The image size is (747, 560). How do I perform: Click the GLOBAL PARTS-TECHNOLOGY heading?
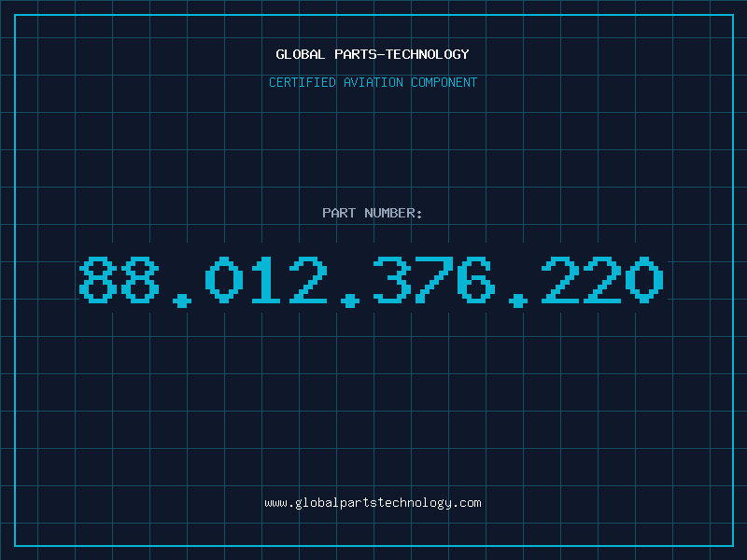(373, 54)
